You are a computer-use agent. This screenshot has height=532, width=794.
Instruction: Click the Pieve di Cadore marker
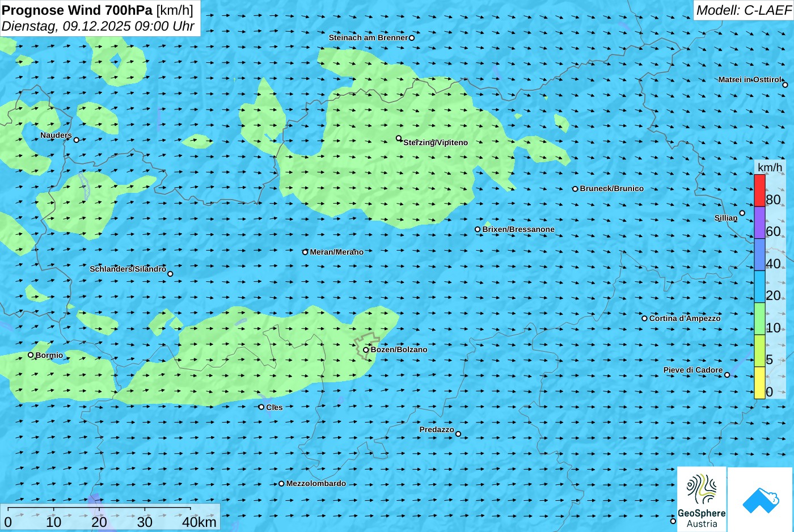click(727, 375)
